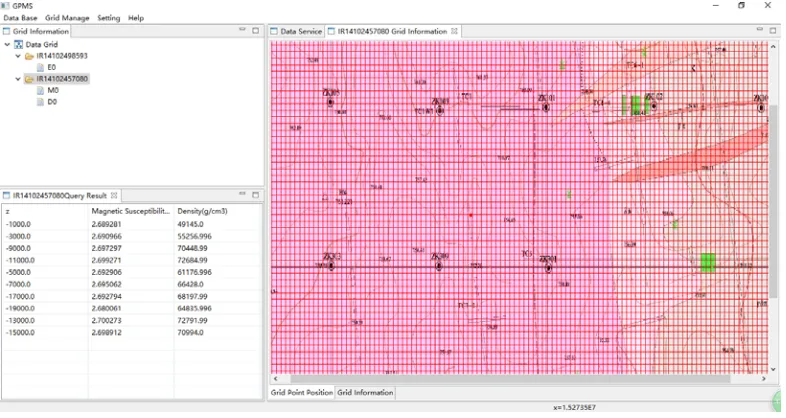Image resolution: width=786 pixels, height=418 pixels.
Task: Click the value 2.692794
Action: pos(106,297)
